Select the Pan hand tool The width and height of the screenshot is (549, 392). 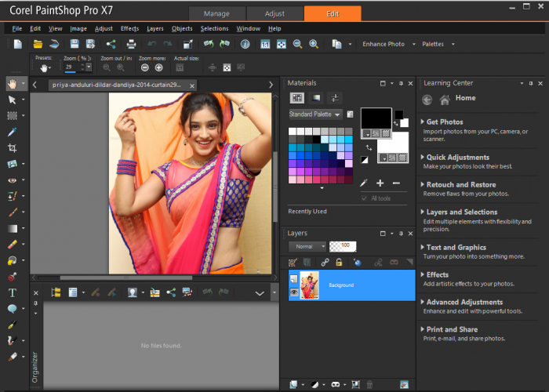(x=13, y=83)
